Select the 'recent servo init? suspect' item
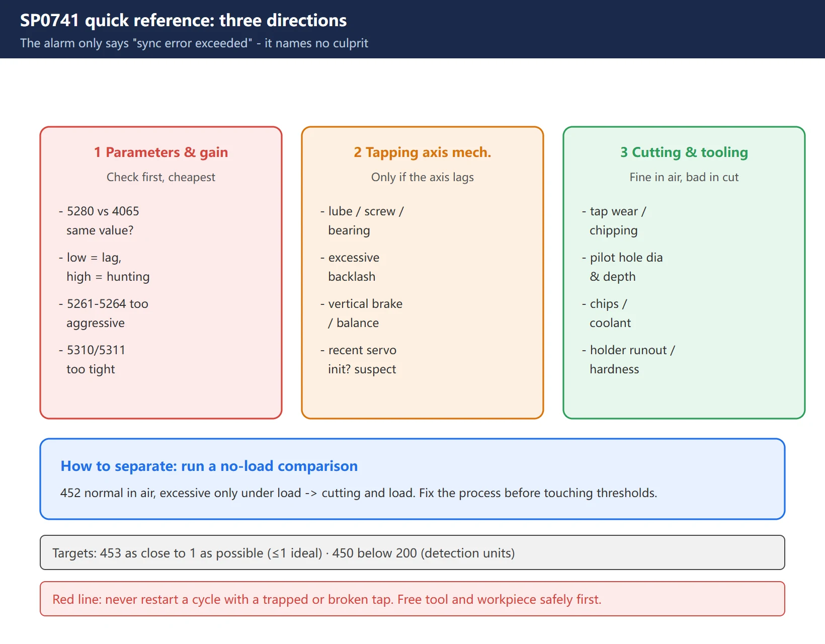 pyautogui.click(x=359, y=360)
